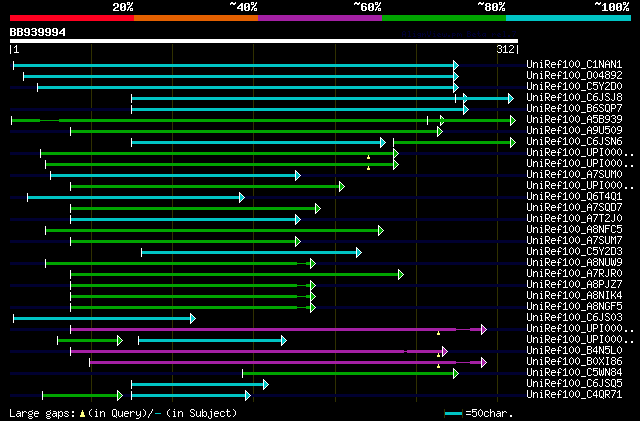Select the UniRef100_A7T2J0 label

[574, 218]
